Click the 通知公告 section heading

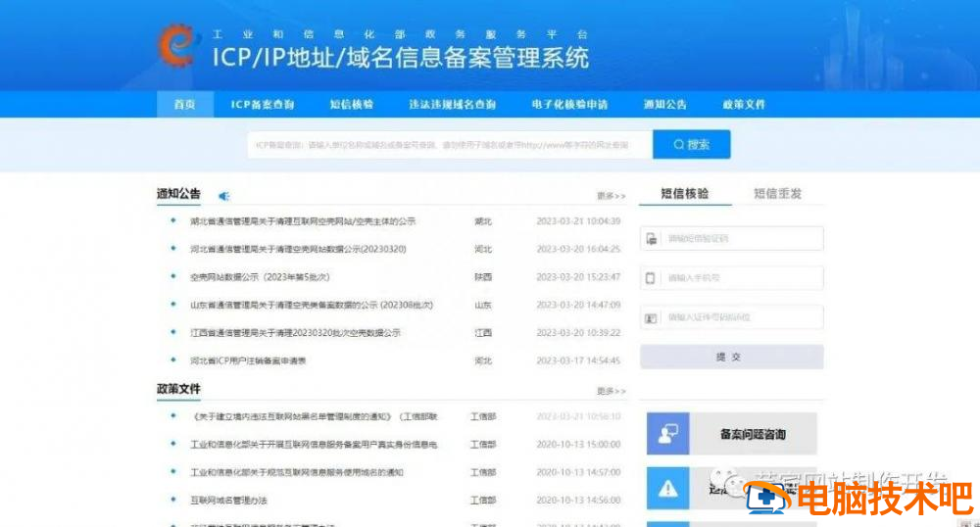point(178,194)
